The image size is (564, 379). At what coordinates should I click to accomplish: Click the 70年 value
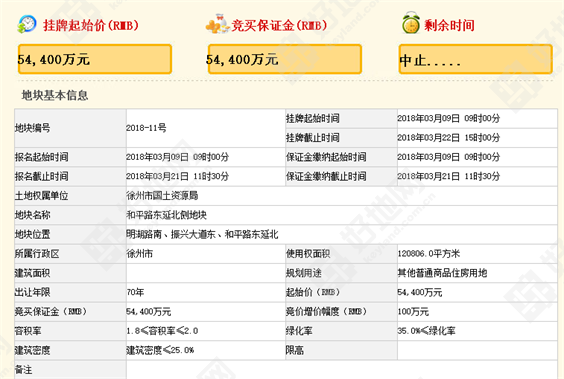tap(135, 293)
